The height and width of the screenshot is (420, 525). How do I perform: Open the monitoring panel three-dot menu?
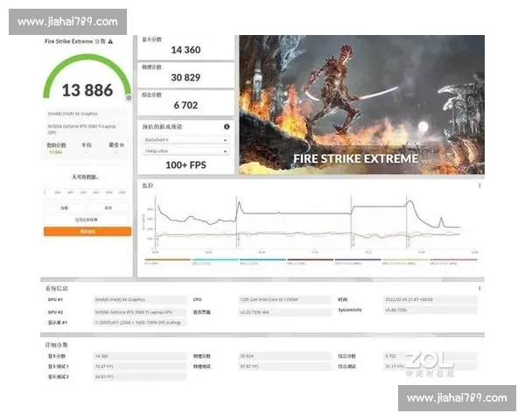click(x=479, y=185)
